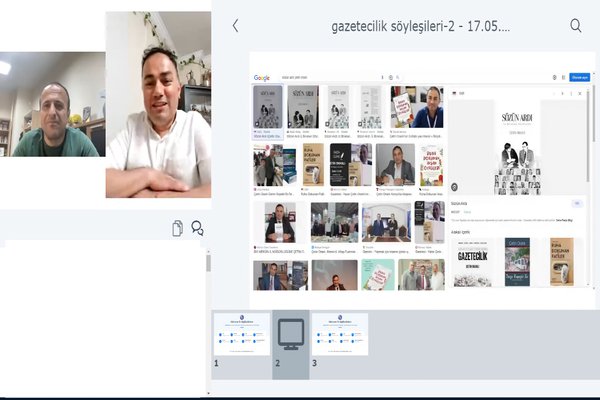Select the screen share monitor icon in slide 2
The height and width of the screenshot is (400, 600).
pos(291,334)
